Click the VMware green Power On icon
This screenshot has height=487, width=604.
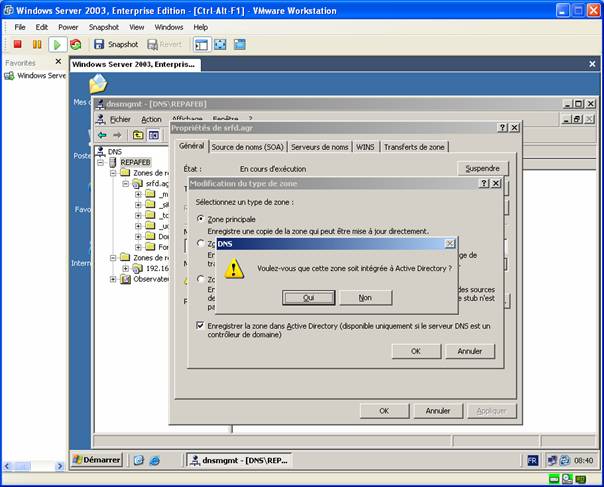[57, 45]
